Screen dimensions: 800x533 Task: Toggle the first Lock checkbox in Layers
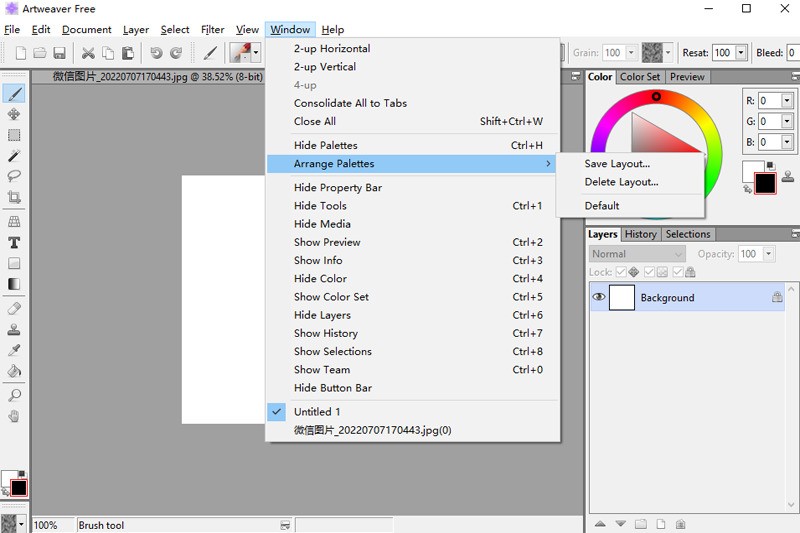621,272
